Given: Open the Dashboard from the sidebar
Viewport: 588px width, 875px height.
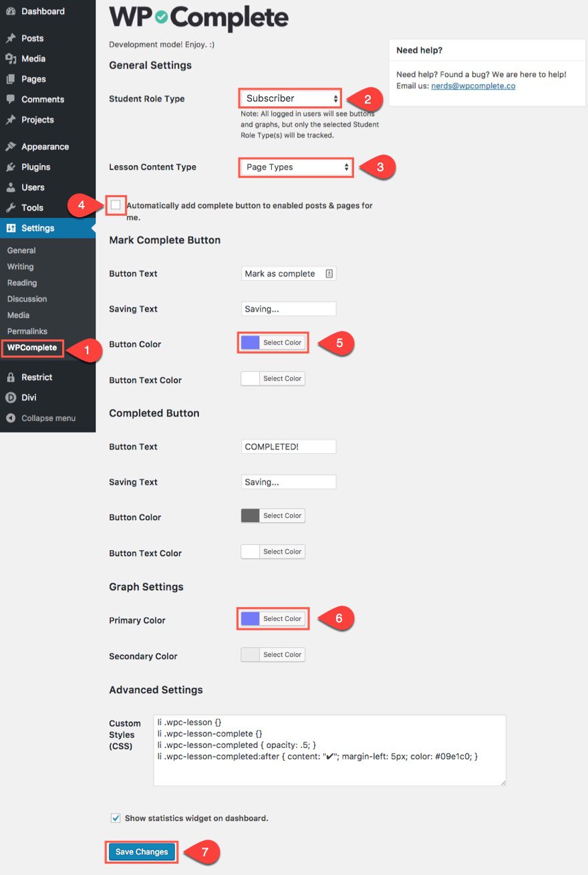Looking at the screenshot, I should [12, 11].
